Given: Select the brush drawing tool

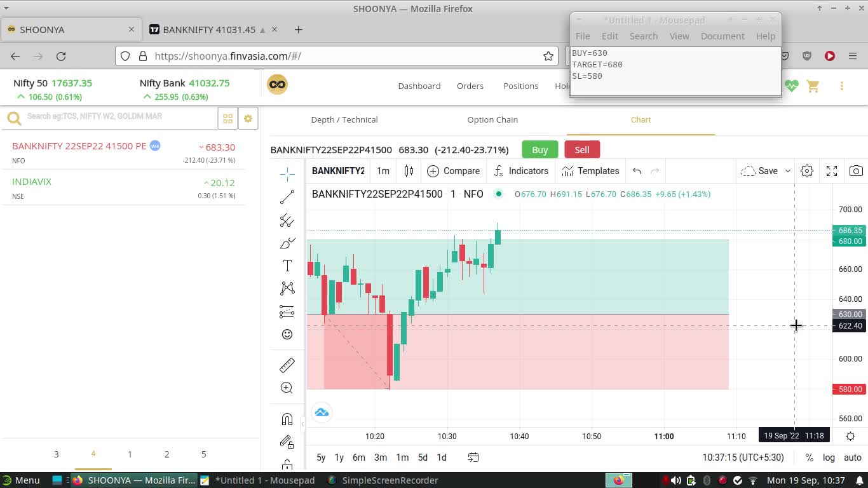Looking at the screenshot, I should [x=287, y=243].
